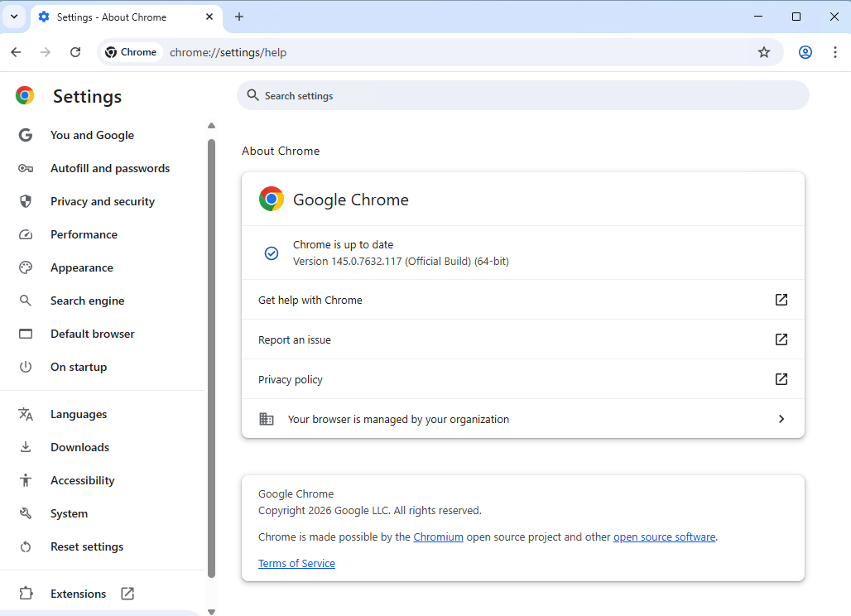Reload the page with the refresh icon

click(75, 52)
